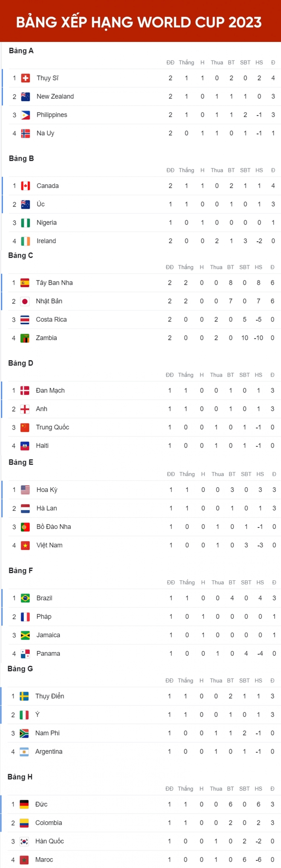
Task: Click the Japan flag next to Nhật Bản
Action: coord(25,301)
